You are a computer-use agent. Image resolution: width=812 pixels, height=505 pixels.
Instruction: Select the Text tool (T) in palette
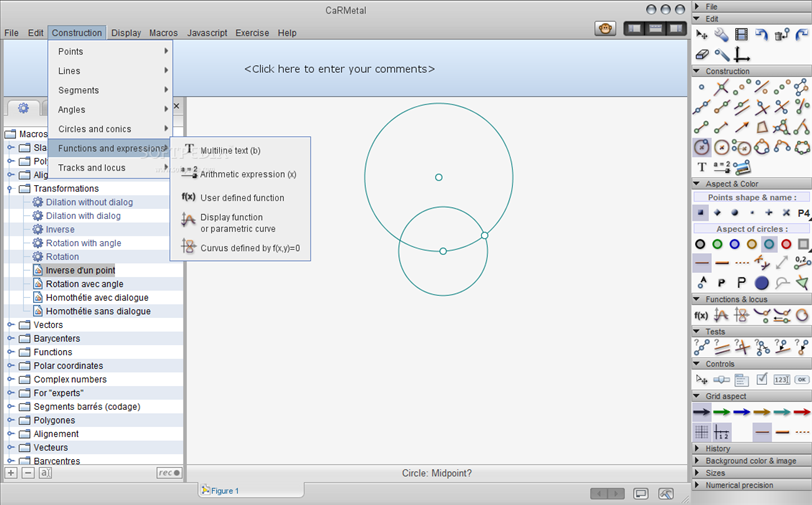pyautogui.click(x=702, y=167)
